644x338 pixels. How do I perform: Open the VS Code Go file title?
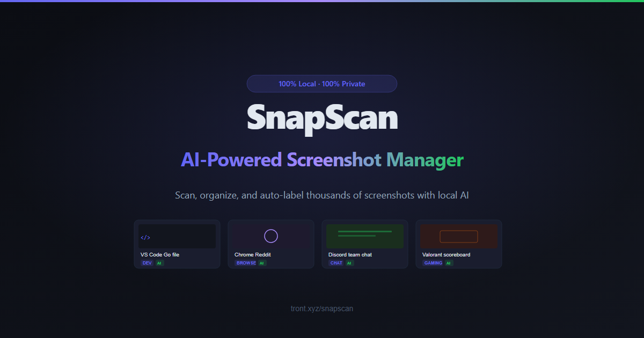pos(160,254)
